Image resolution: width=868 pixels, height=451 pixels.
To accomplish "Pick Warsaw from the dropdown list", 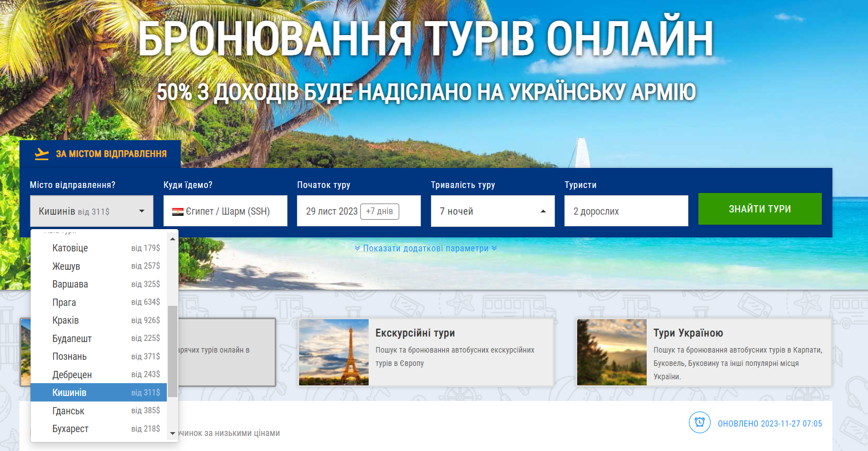I will [70, 284].
